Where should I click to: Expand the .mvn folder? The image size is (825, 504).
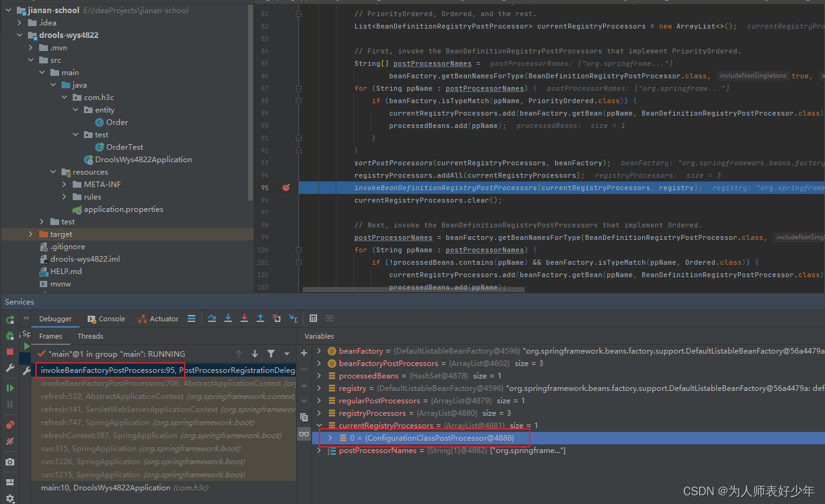coord(31,47)
